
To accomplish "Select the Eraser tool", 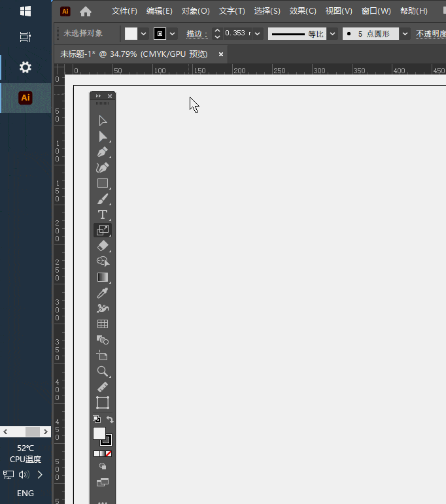I will pyautogui.click(x=103, y=246).
